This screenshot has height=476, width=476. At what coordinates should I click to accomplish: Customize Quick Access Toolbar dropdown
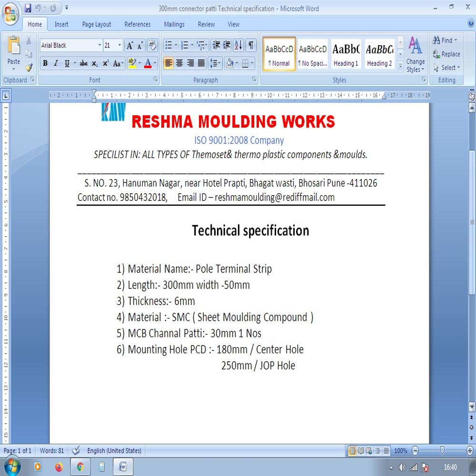[67, 8]
